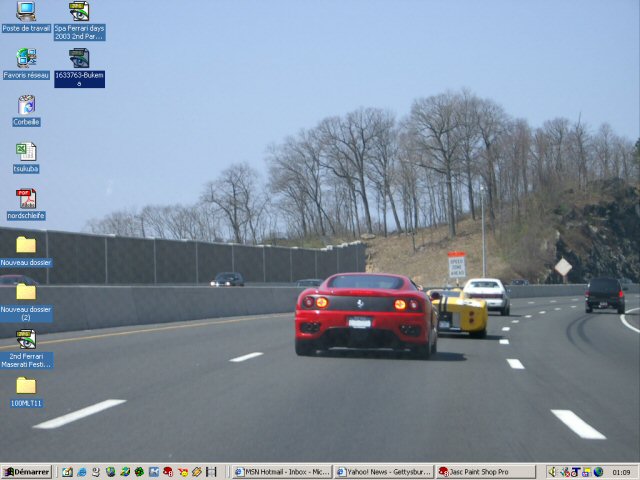The image size is (640, 480).
Task: Launch Paint Shop Pro from quick launch
Action: pos(168,472)
